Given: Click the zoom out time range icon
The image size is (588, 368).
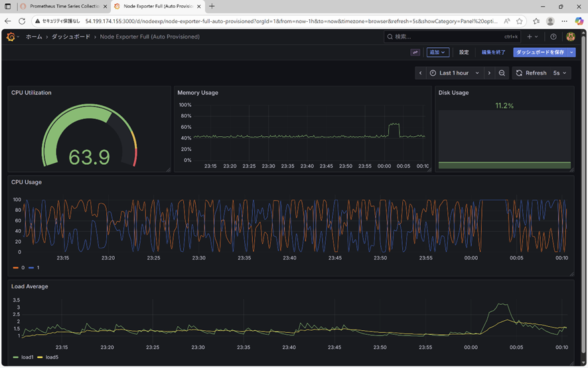Looking at the screenshot, I should 502,73.
